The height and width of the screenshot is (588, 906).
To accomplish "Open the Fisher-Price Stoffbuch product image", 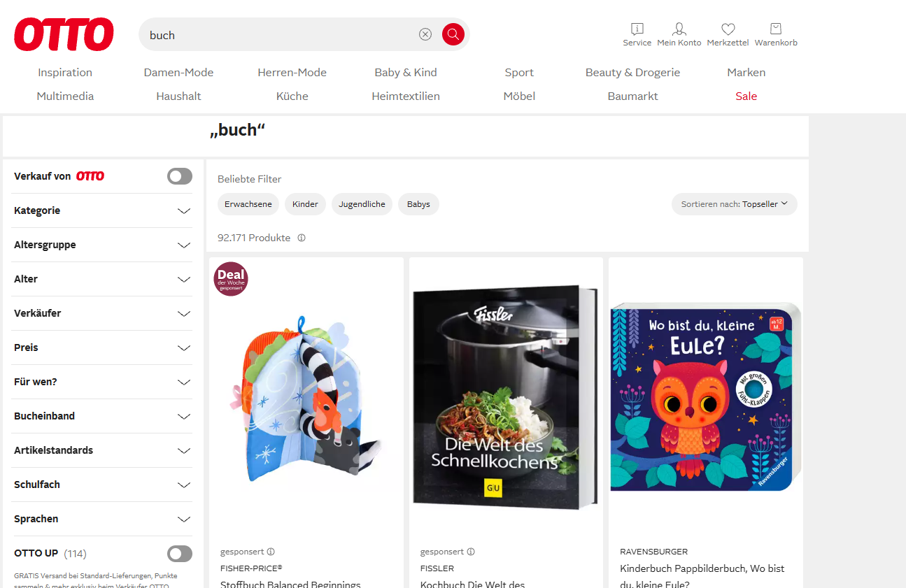I will click(x=306, y=398).
